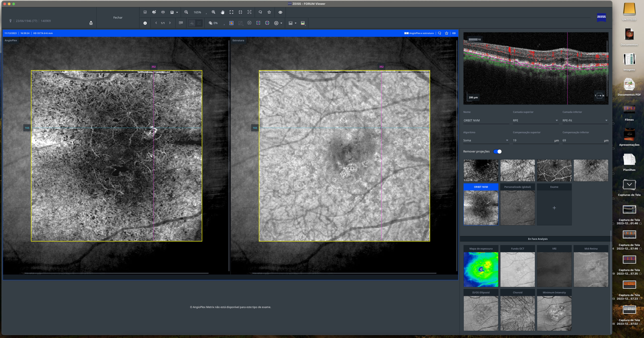Click the Compensação inferior field showing 69
The width and height of the screenshot is (644, 338).
tap(585, 140)
